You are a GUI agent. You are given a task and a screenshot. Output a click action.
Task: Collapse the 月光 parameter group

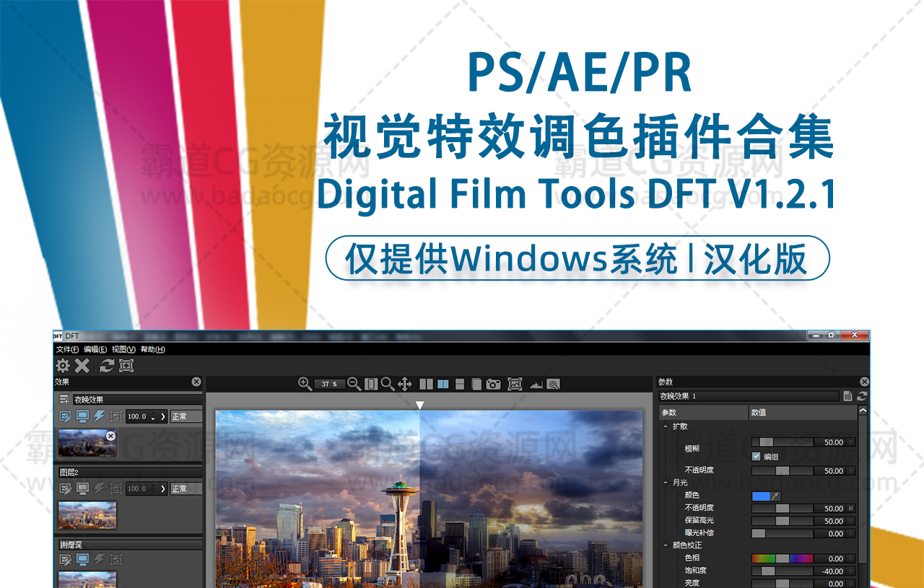(x=665, y=482)
